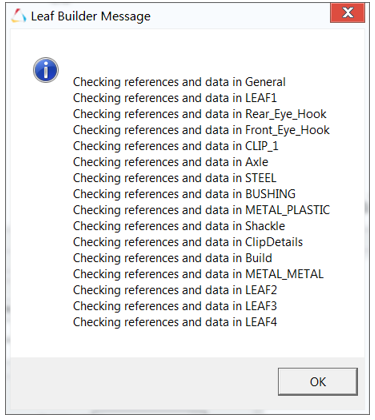
Task: Select the line checking data in General
Action: tap(179, 82)
